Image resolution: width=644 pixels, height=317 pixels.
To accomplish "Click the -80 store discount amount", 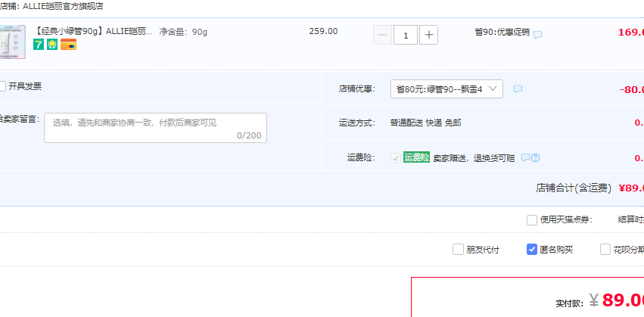I will point(631,90).
